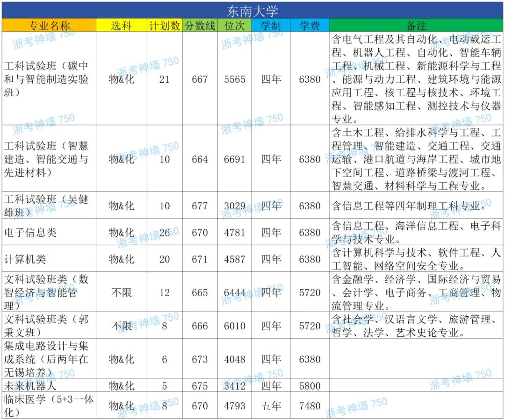Click remark beginning 含社会学、汉语言文学

pyautogui.click(x=416, y=326)
